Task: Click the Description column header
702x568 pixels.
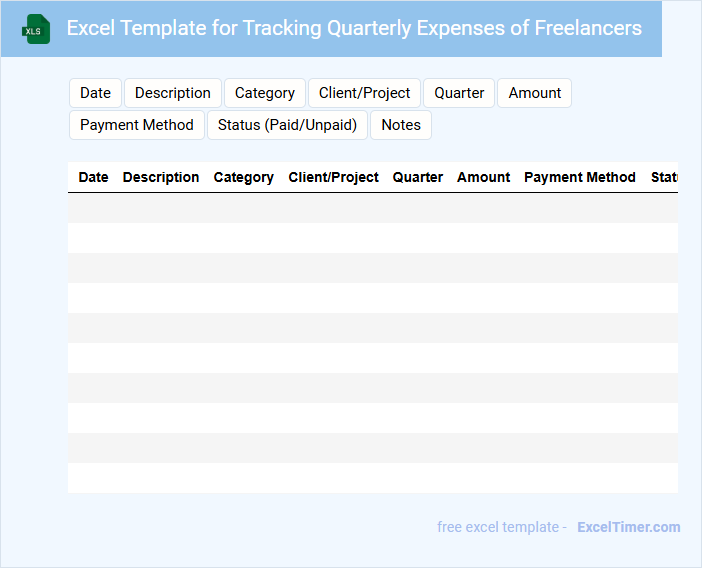Action: (161, 177)
